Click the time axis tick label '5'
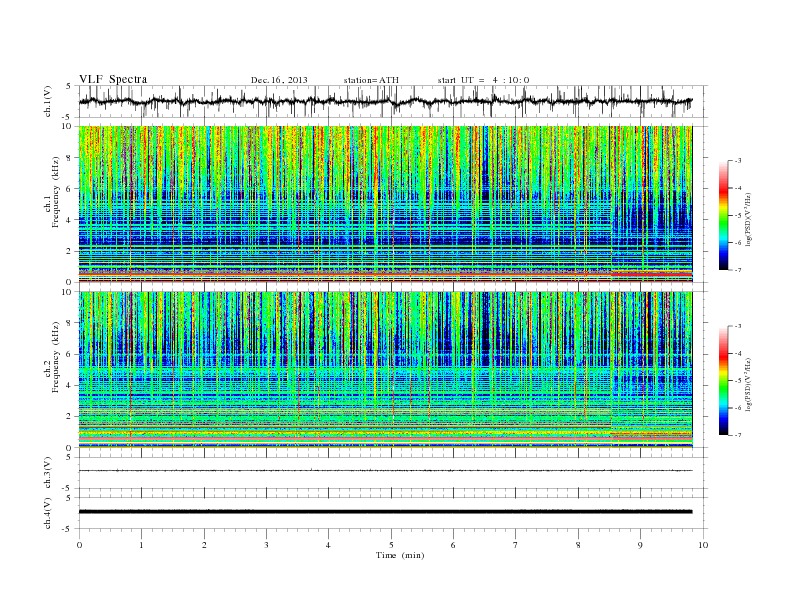The height and width of the screenshot is (612, 792). click(x=391, y=545)
